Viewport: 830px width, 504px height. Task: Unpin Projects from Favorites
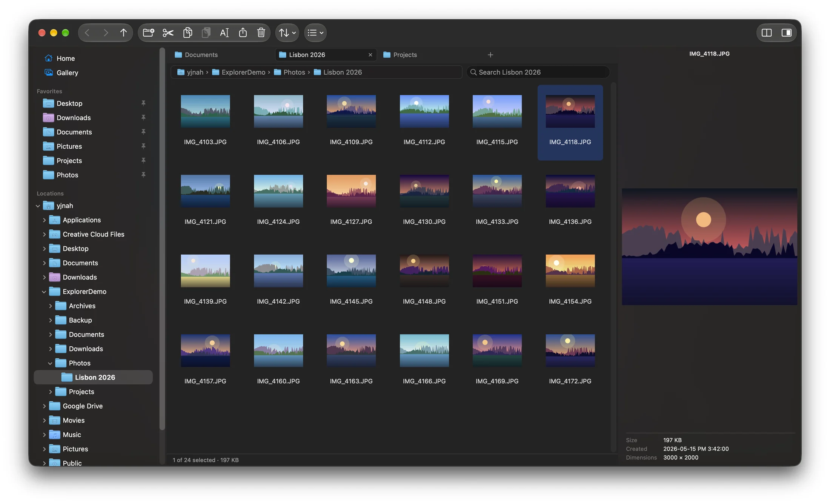pos(143,161)
